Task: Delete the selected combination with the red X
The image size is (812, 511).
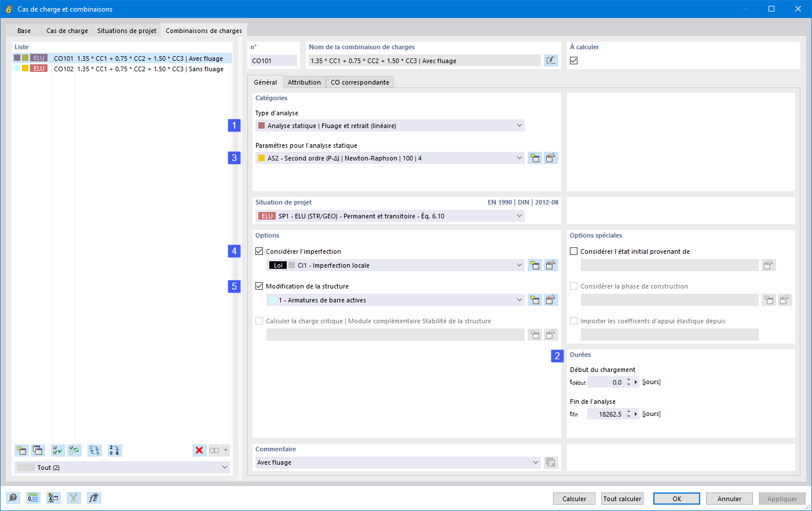Action: (199, 450)
